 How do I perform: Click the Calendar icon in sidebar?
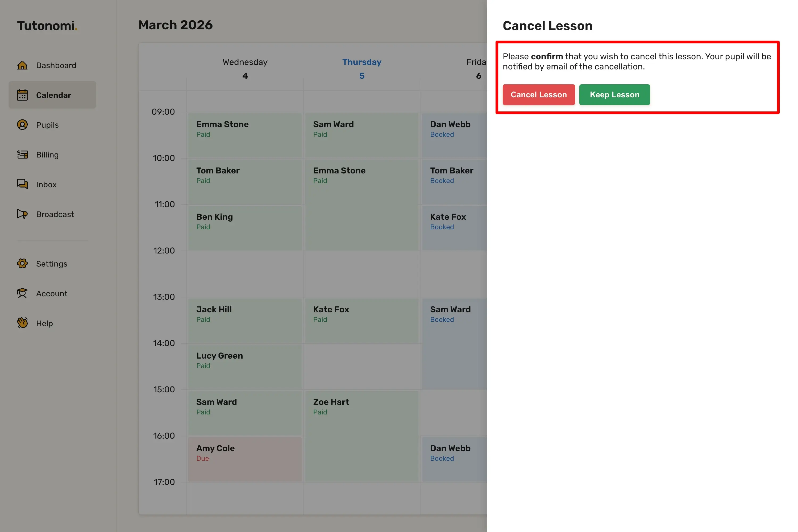click(x=22, y=95)
